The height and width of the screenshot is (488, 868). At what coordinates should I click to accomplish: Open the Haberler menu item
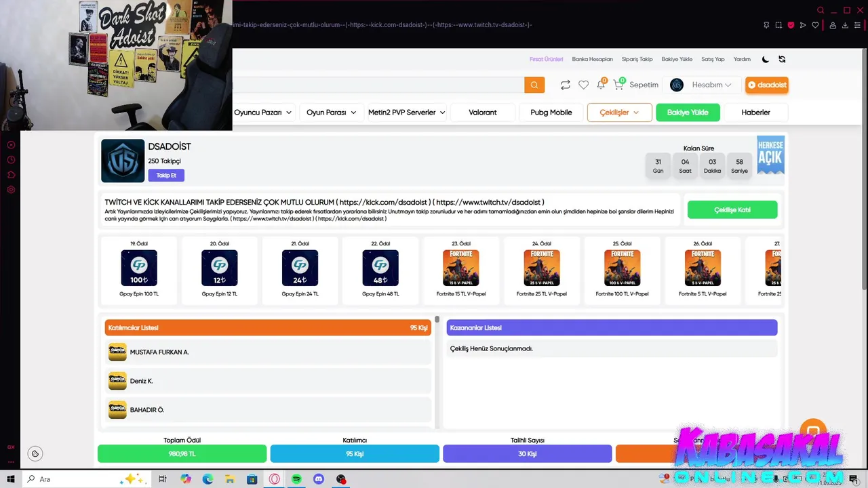pos(755,113)
